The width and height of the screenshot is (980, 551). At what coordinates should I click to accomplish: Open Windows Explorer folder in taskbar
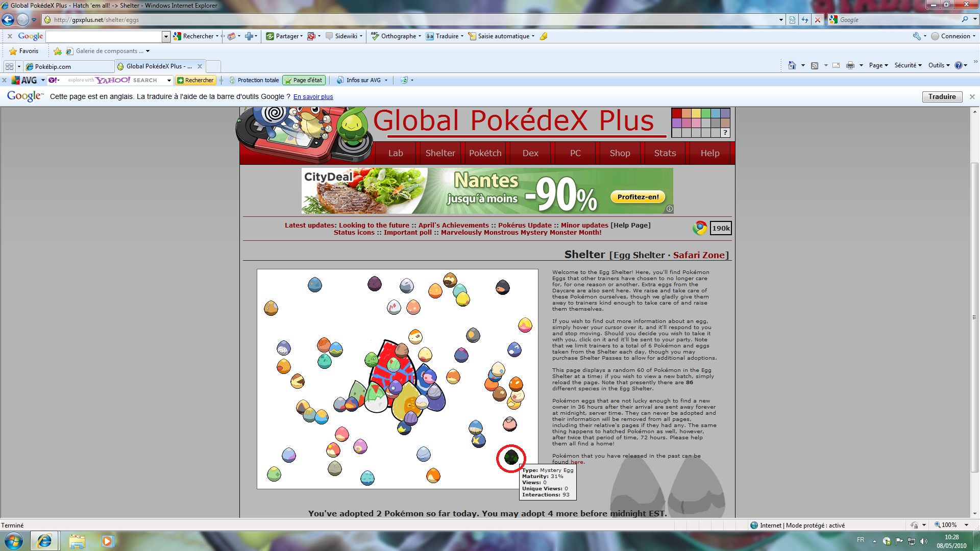pos(77,541)
